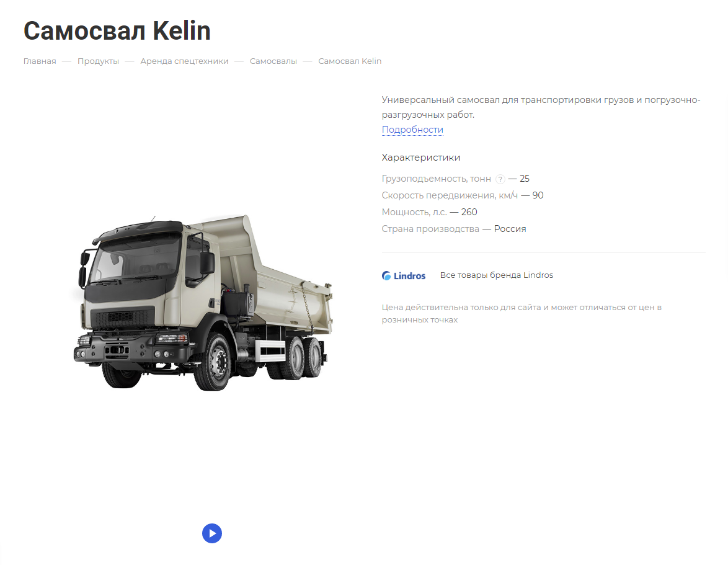The width and height of the screenshot is (728, 565).
Task: Click the dump truck product image
Action: (x=202, y=302)
